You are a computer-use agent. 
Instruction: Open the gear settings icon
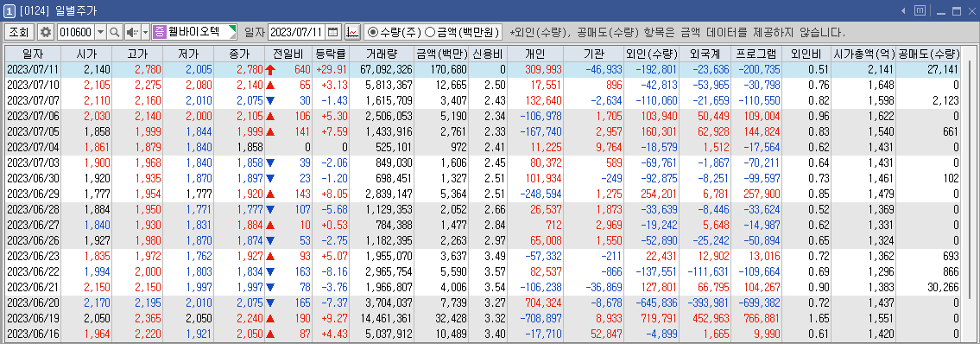pos(46,32)
